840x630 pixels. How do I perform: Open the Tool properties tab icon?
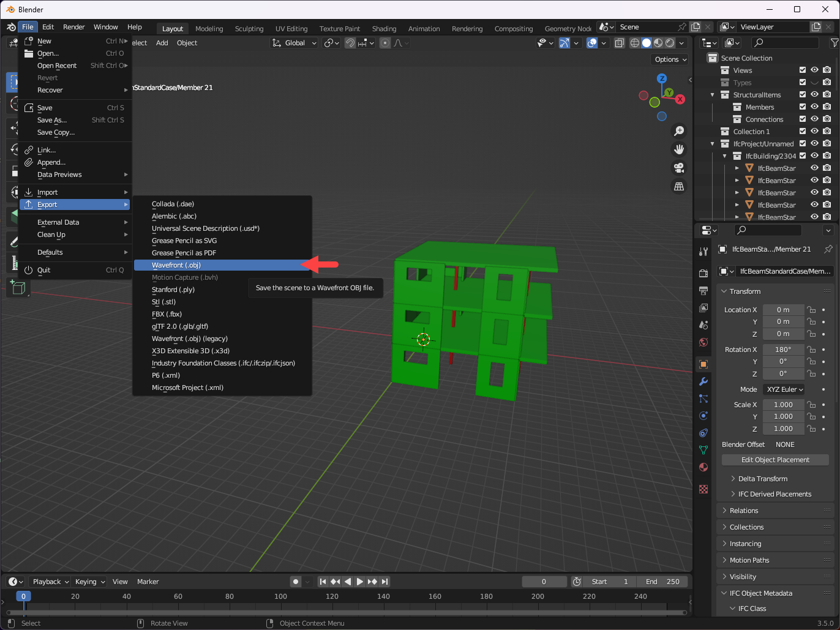tap(703, 251)
